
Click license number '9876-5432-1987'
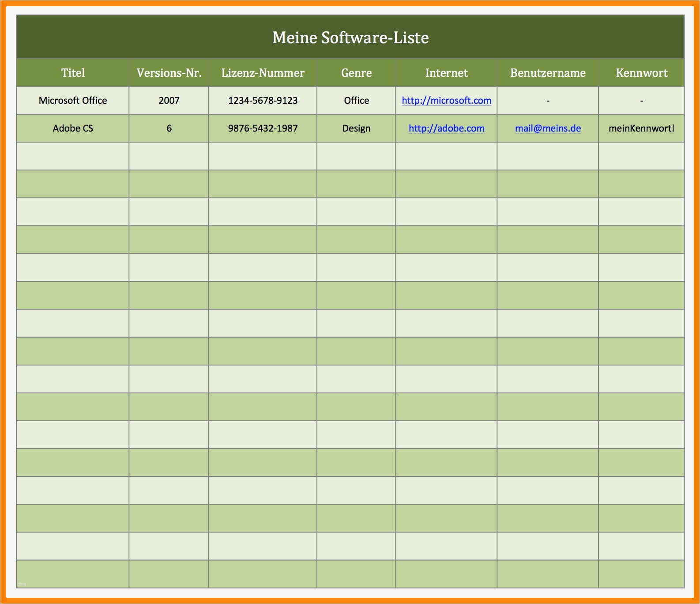[263, 128]
